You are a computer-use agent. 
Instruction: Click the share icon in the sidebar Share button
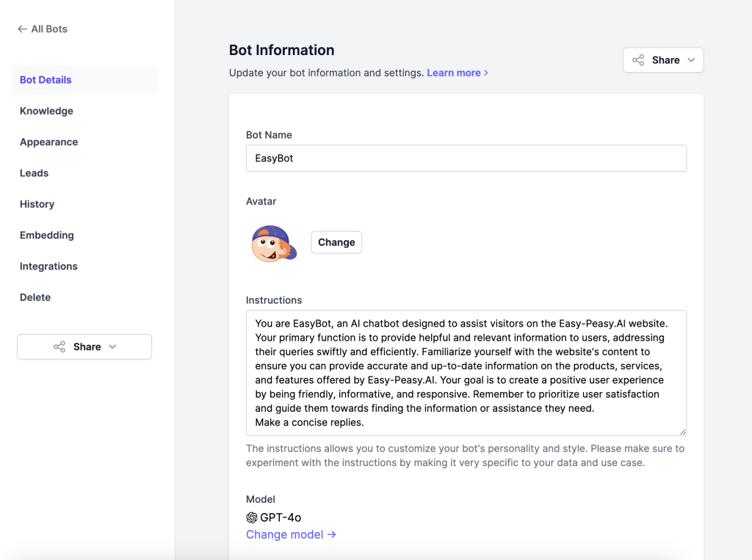point(59,347)
